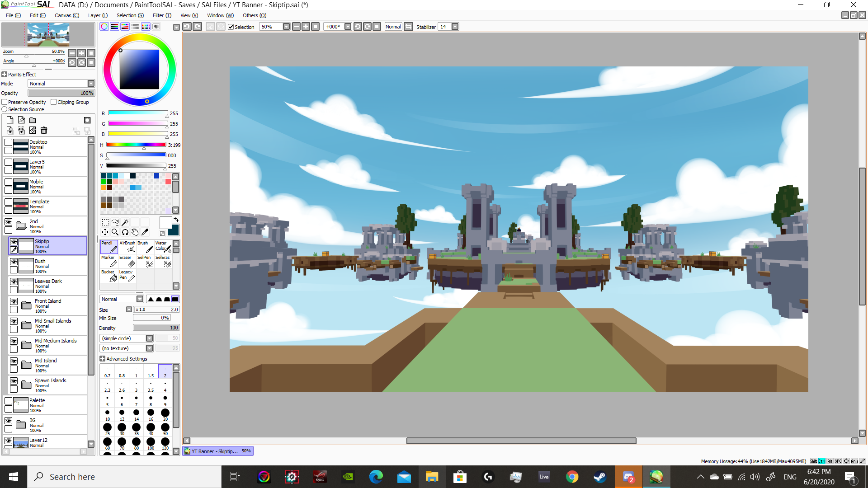Select brush size 0.7 preset
The image size is (868, 488).
click(x=108, y=371)
